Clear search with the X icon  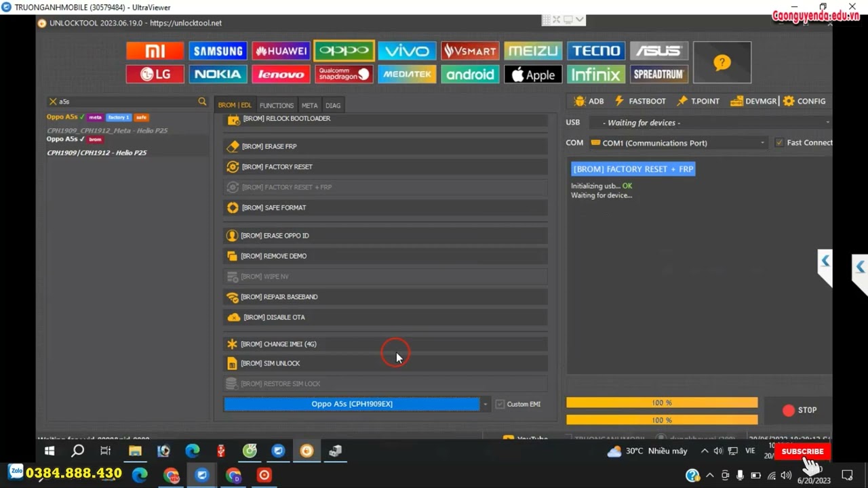(53, 101)
